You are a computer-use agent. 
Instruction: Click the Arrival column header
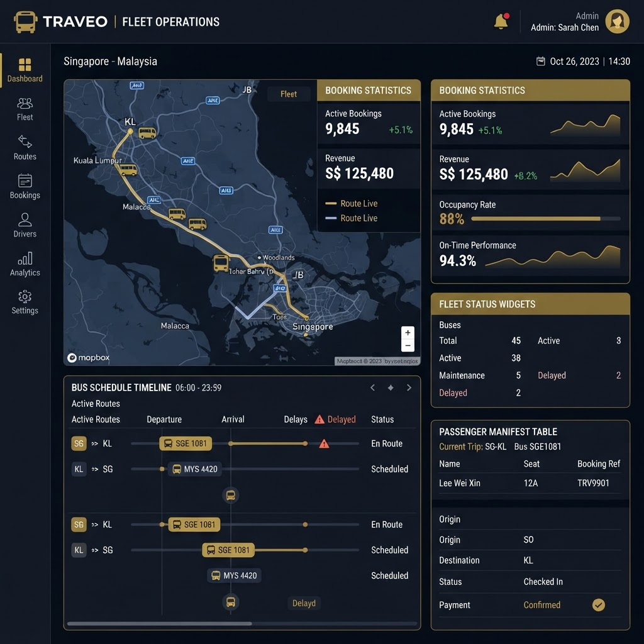[233, 419]
